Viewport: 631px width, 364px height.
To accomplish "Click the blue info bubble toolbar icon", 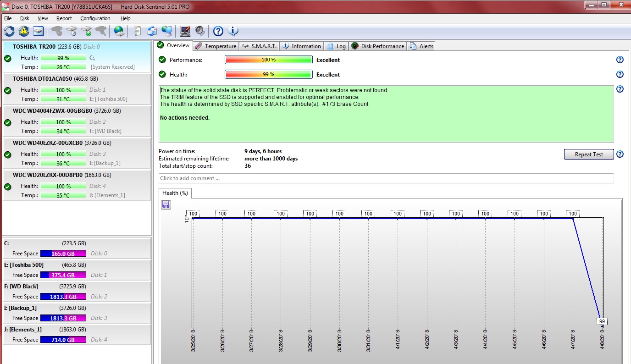I will pos(233,31).
